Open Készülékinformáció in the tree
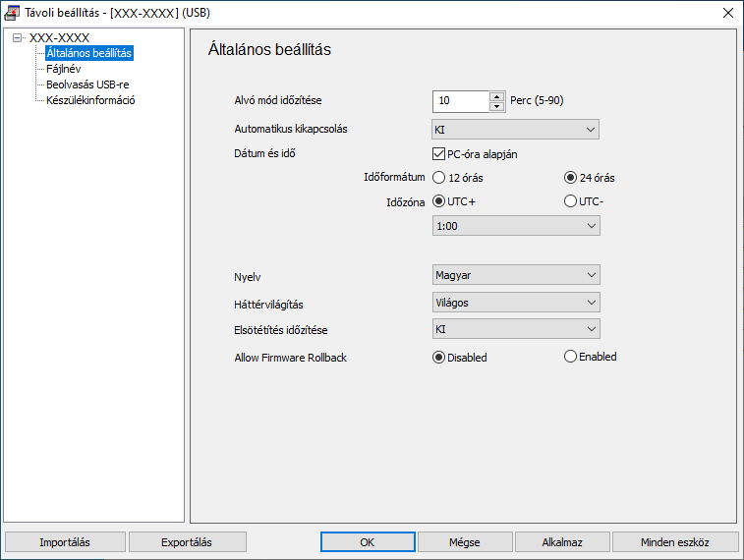 [x=89, y=100]
